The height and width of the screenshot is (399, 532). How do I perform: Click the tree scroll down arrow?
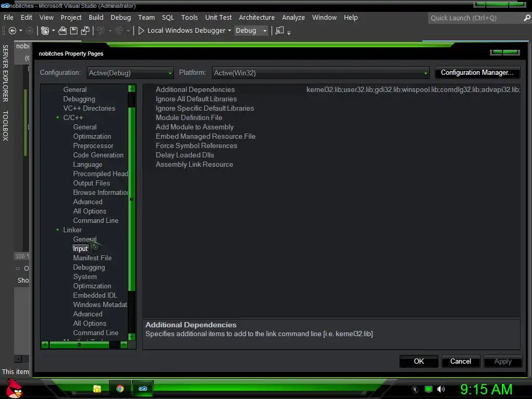pos(131,337)
